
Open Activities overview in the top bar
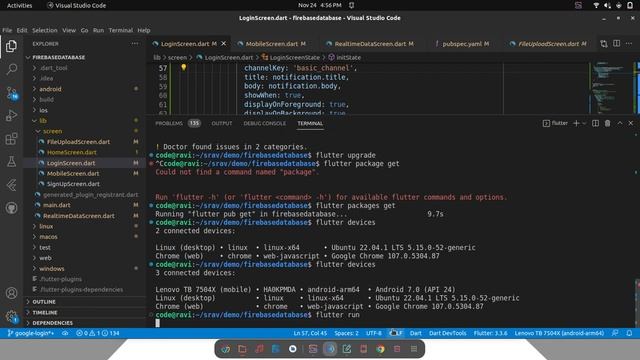click(x=19, y=5)
